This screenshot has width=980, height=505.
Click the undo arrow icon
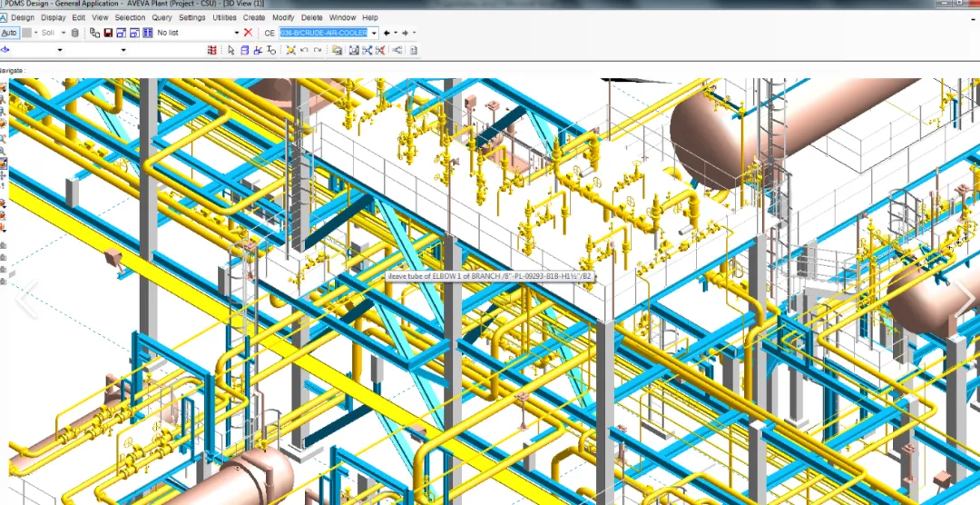pyautogui.click(x=304, y=50)
